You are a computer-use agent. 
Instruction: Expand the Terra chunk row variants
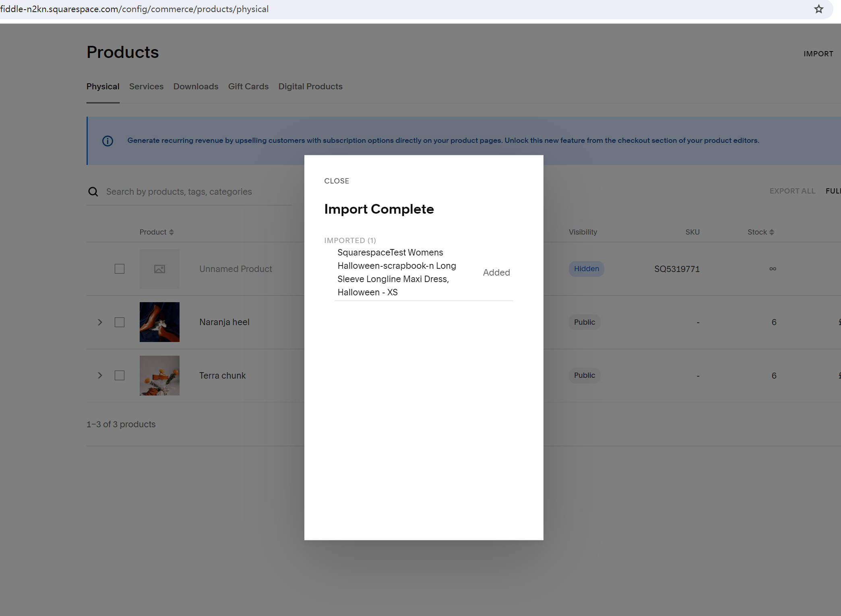tap(100, 375)
